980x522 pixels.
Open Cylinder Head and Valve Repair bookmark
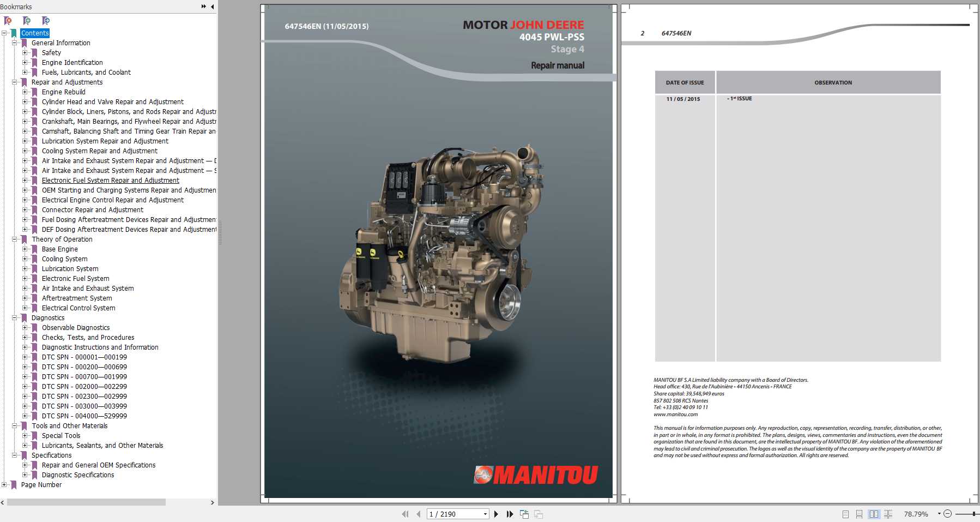click(x=112, y=102)
